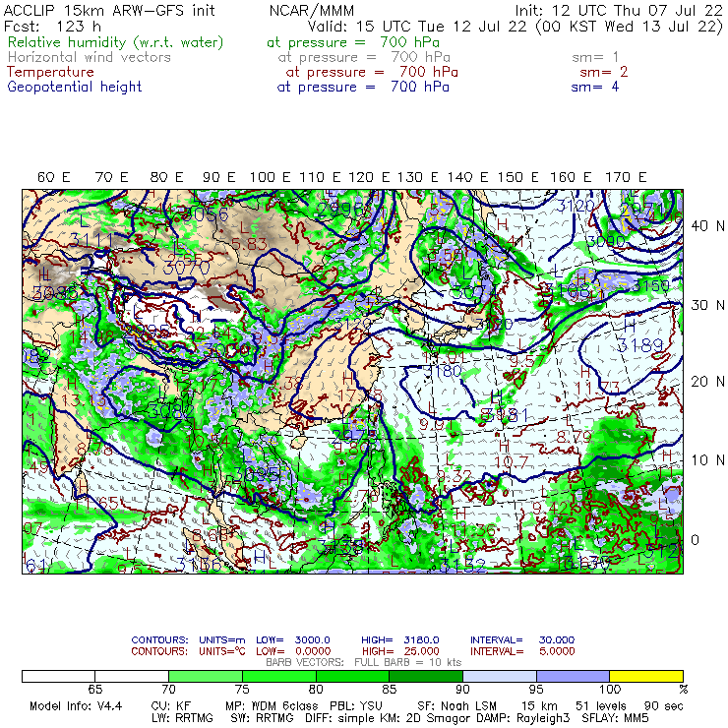Click 'BARB VECTORS: FULL BARB = 10 kts'

tap(364, 662)
